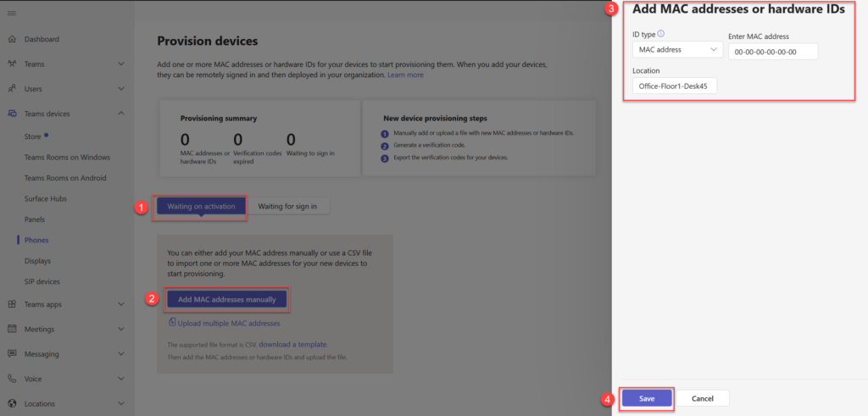Image resolution: width=868 pixels, height=416 pixels.
Task: Click Verification codes expired count
Action: 238,140
